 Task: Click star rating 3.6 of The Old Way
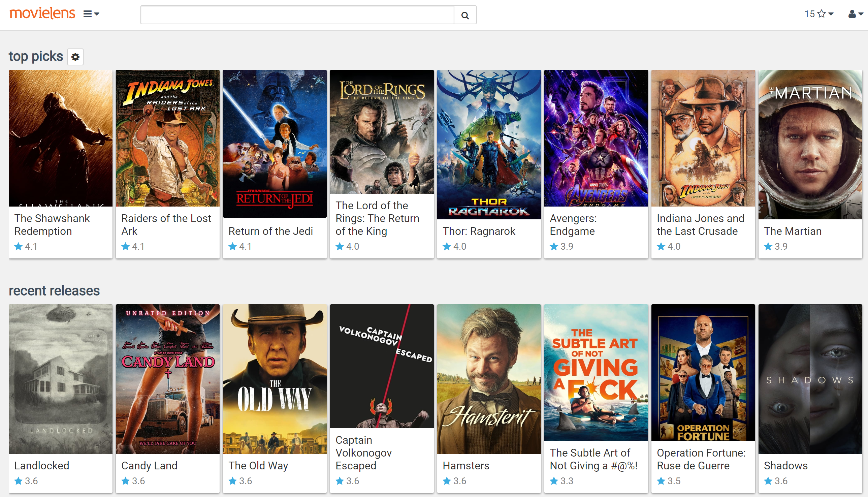coord(240,481)
